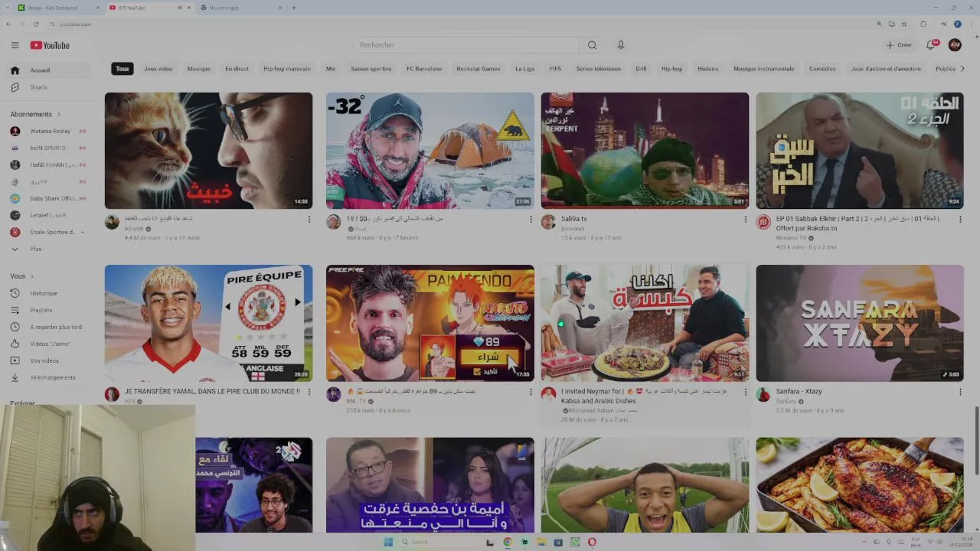Click the browser address bar
Viewport: 980px width, 551px height.
[x=459, y=24]
